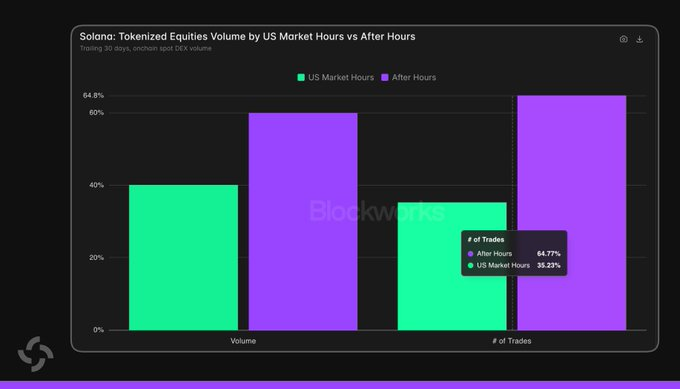Click the Trailing 30 days subtitle text
The image size is (680, 389).
[146, 49]
